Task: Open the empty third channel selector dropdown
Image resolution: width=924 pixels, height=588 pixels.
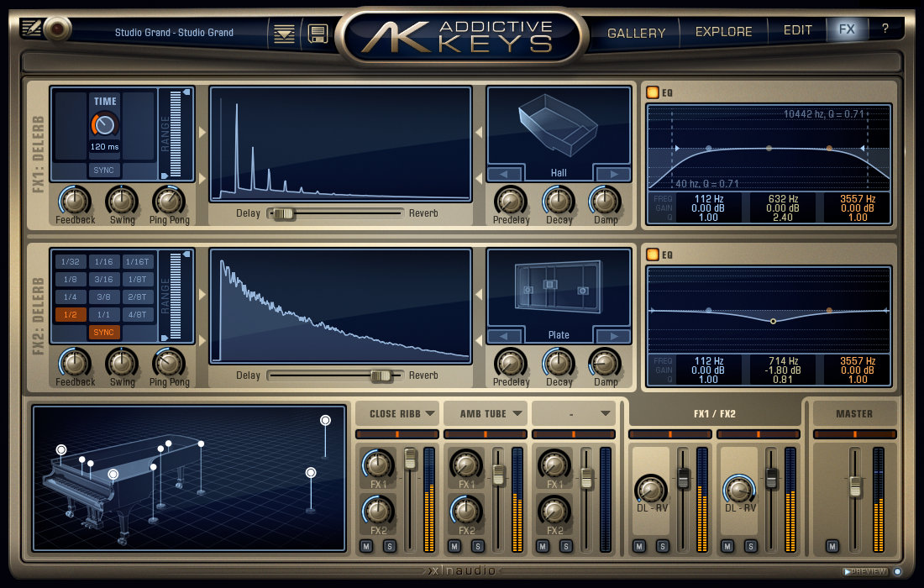Action: [573, 412]
